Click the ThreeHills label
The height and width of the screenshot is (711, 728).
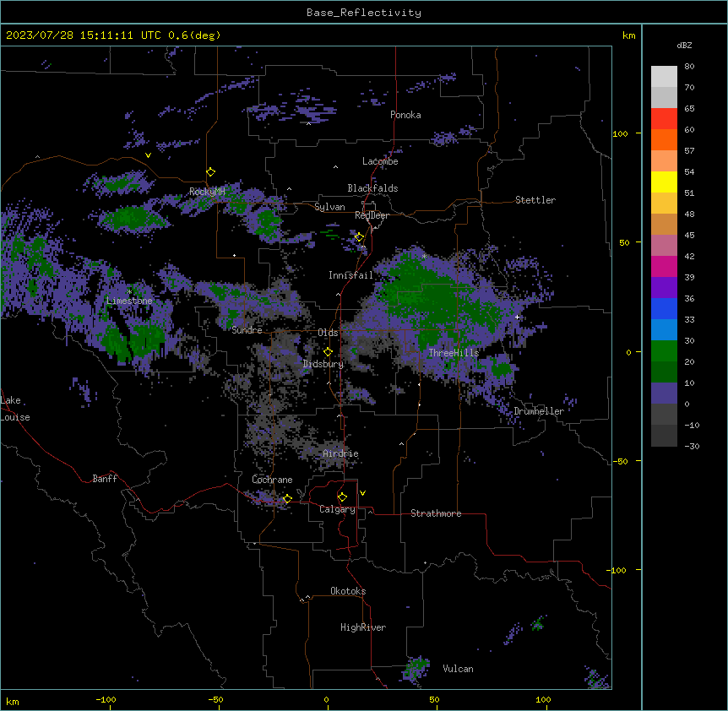[454, 353]
